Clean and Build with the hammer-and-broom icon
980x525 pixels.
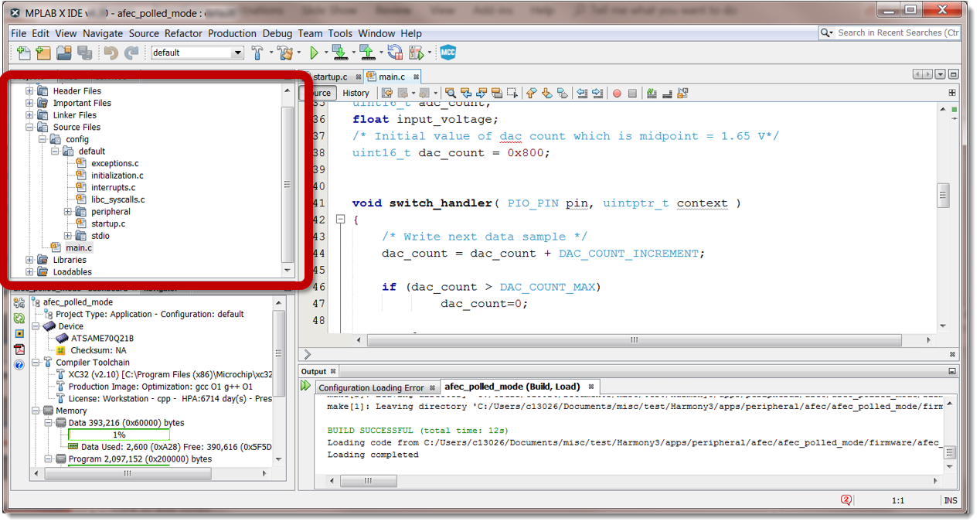click(x=285, y=53)
